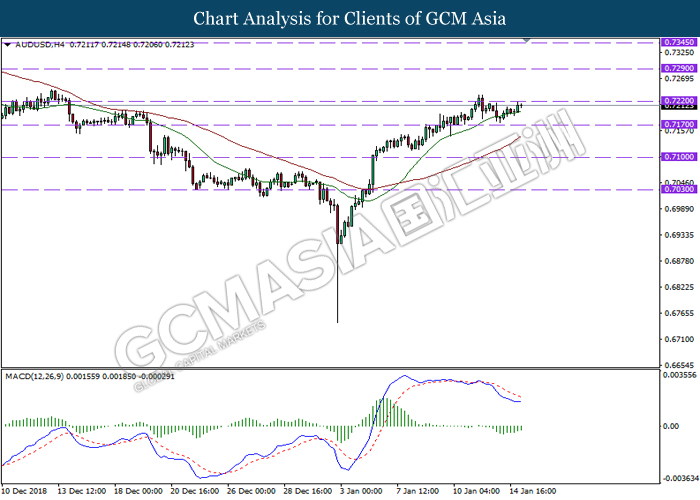Click the AUDUSD,H4 symbol dropdown triangle
Screen dimensions: 700x500
click(x=8, y=45)
